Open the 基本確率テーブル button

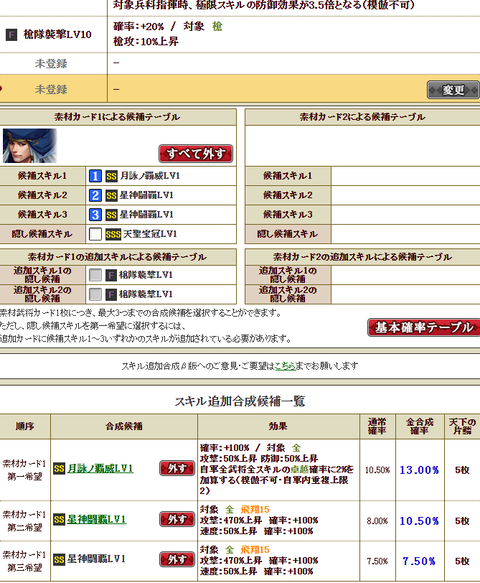423,328
